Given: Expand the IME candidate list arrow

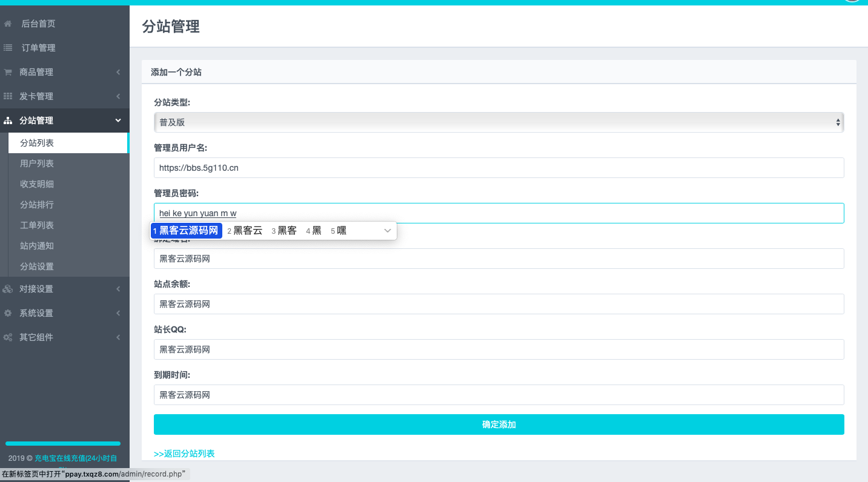Looking at the screenshot, I should pos(388,231).
